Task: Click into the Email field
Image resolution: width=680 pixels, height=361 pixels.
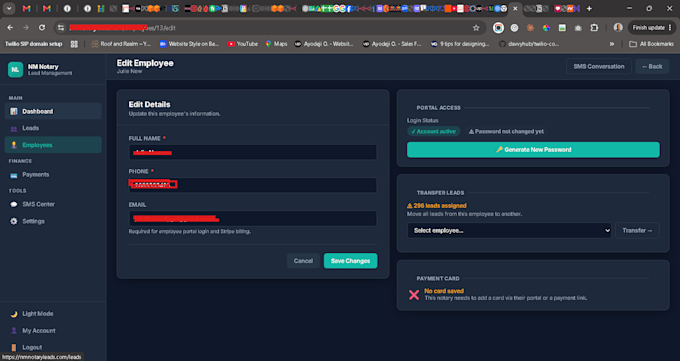Action: tap(253, 218)
